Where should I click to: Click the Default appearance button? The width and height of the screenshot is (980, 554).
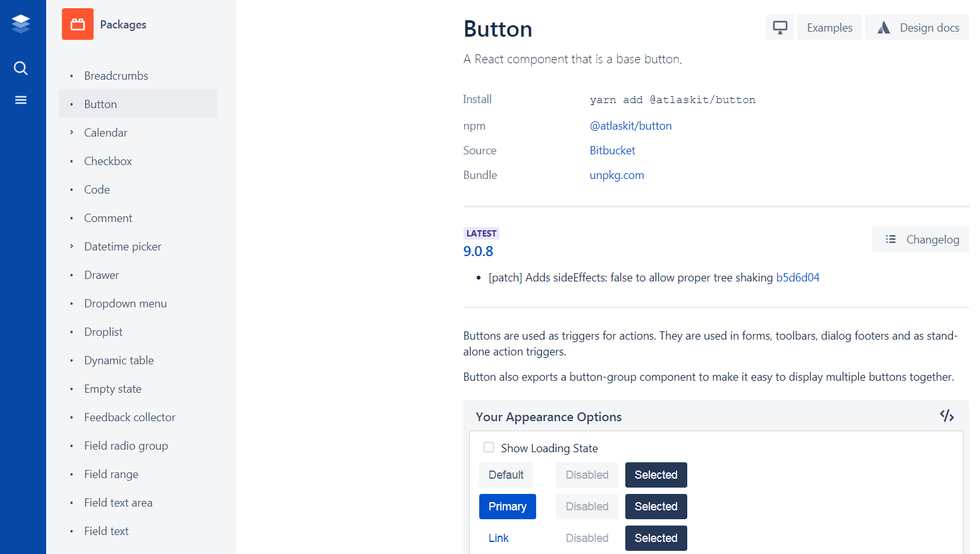506,475
